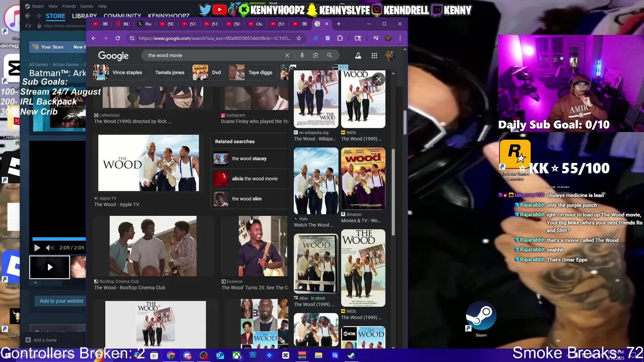
Task: Click the magnifier search button in Google
Action: pos(330,55)
